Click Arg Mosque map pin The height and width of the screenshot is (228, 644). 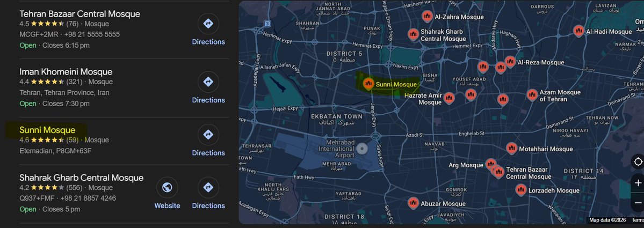pos(490,165)
